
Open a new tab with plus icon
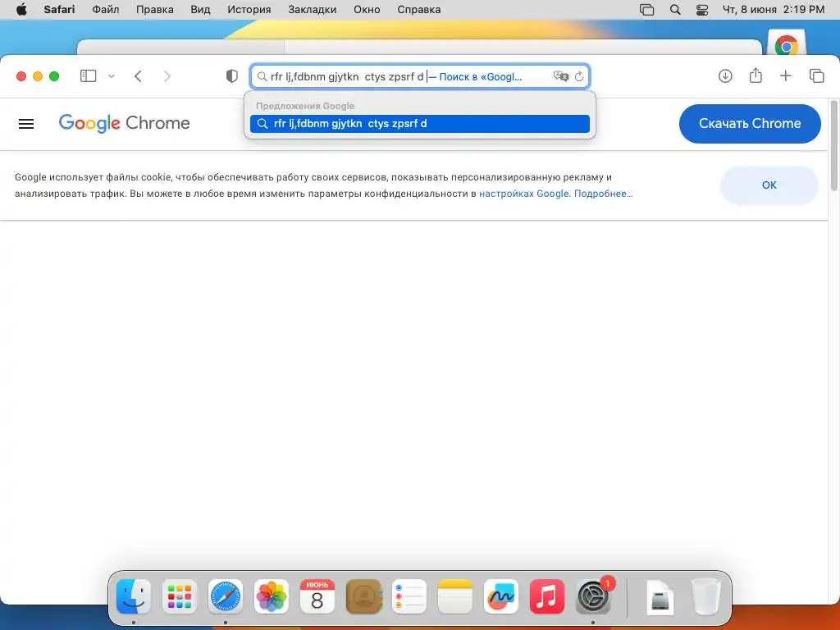tap(785, 76)
